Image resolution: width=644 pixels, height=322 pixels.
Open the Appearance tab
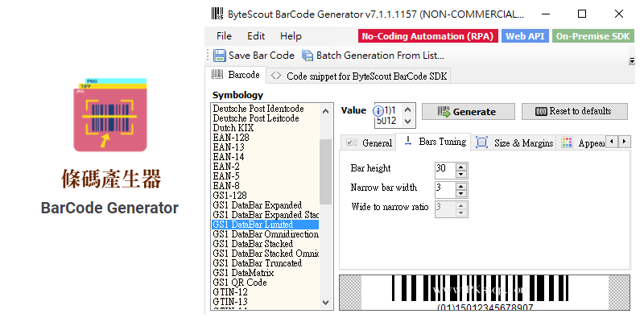pyautogui.click(x=581, y=143)
